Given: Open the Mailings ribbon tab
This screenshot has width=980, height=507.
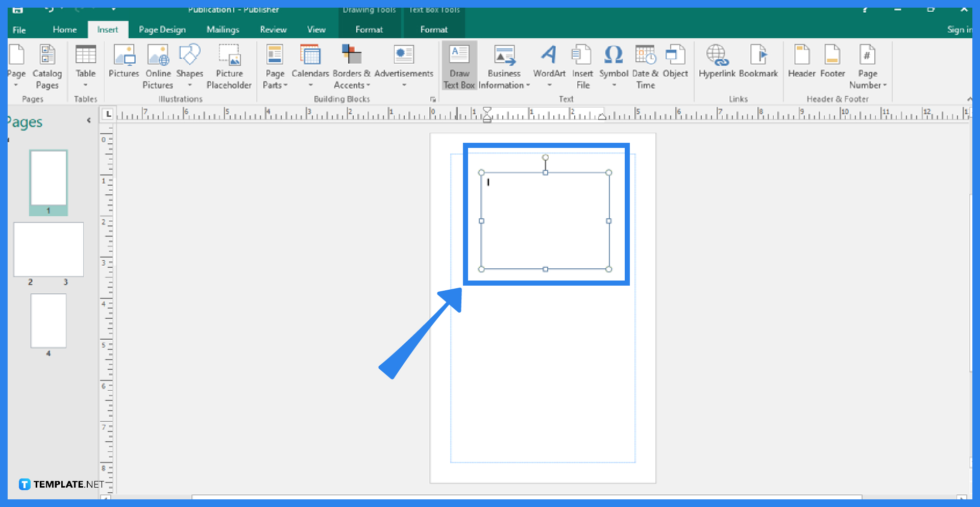Looking at the screenshot, I should click(x=223, y=29).
